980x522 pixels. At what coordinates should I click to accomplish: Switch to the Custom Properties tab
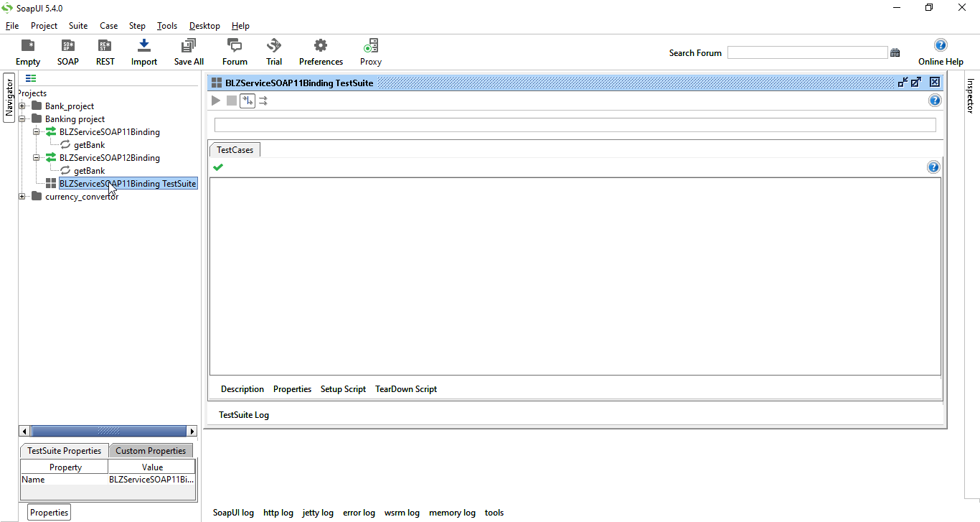coord(151,450)
